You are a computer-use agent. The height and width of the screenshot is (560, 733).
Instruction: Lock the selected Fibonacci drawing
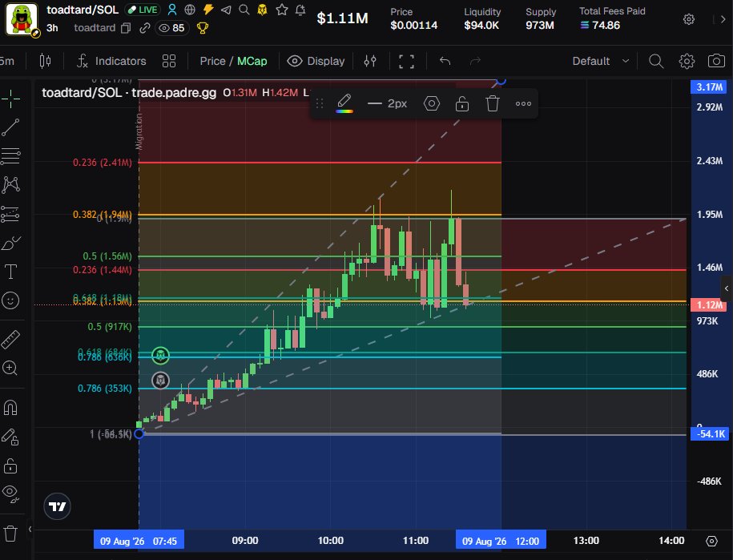point(462,103)
